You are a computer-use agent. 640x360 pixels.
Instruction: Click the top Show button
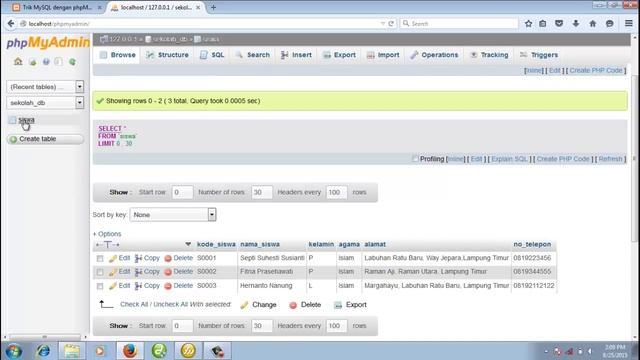(119, 192)
